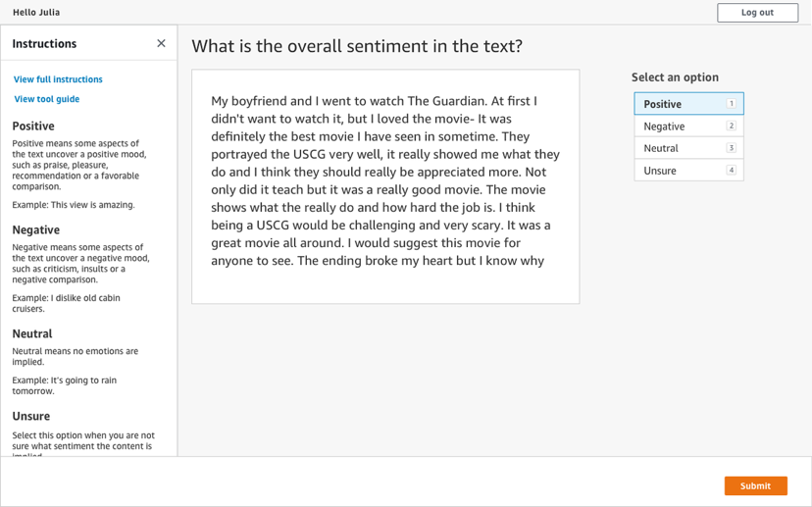Select the Unsure option
Screen dimensions: 812x507
[677, 171]
